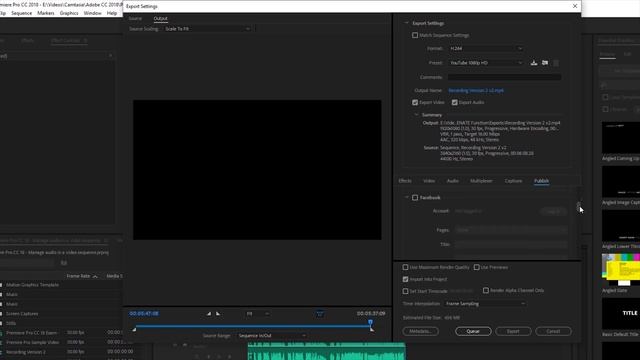Open the Markers menu in Premiere
Viewport: 640px width, 360px height.
[46, 13]
